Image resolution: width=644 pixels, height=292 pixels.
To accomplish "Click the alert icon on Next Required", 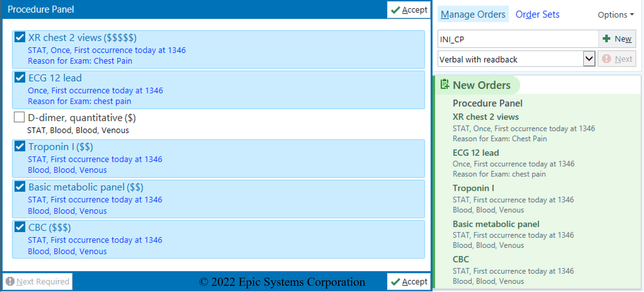I will pyautogui.click(x=10, y=281).
